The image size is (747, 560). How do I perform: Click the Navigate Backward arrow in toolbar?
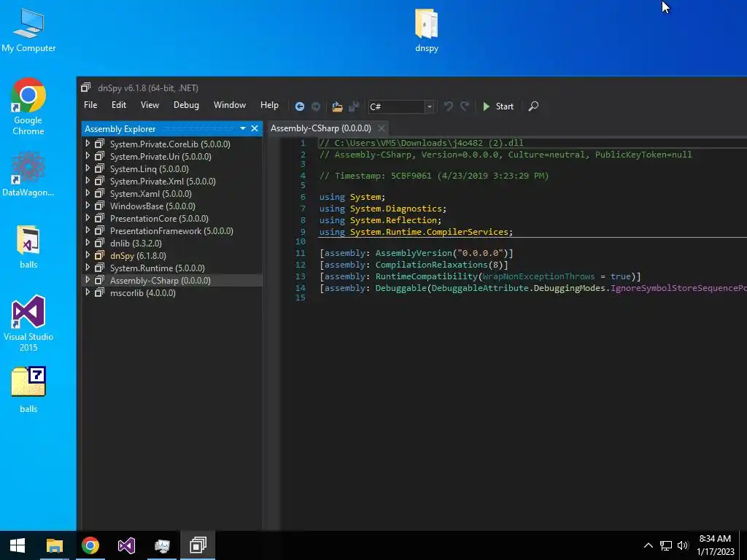(x=300, y=106)
